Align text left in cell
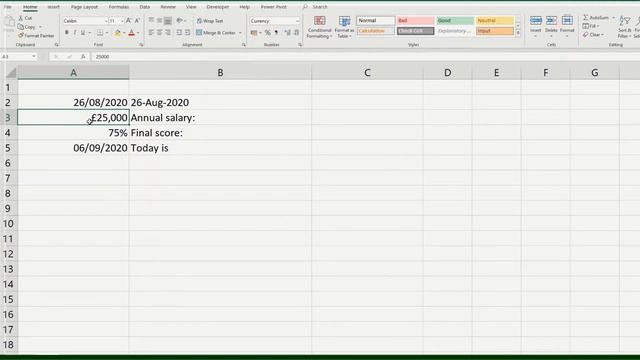Image resolution: width=640 pixels, height=360 pixels. tap(151, 33)
